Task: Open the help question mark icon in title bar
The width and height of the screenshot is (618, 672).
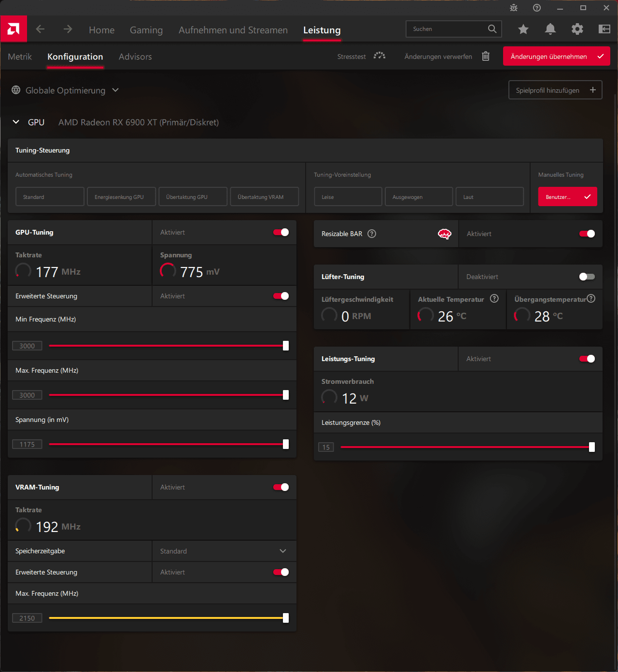Action: [x=537, y=8]
